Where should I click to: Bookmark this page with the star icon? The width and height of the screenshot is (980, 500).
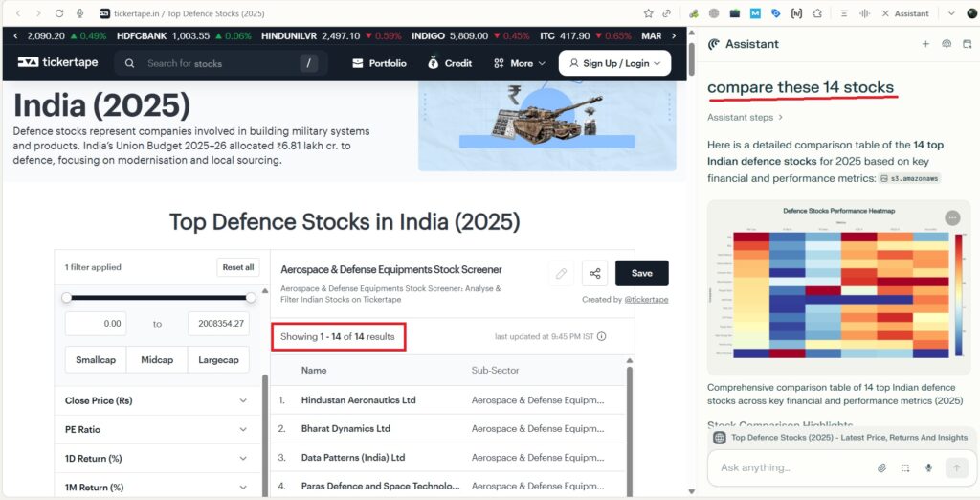click(648, 13)
